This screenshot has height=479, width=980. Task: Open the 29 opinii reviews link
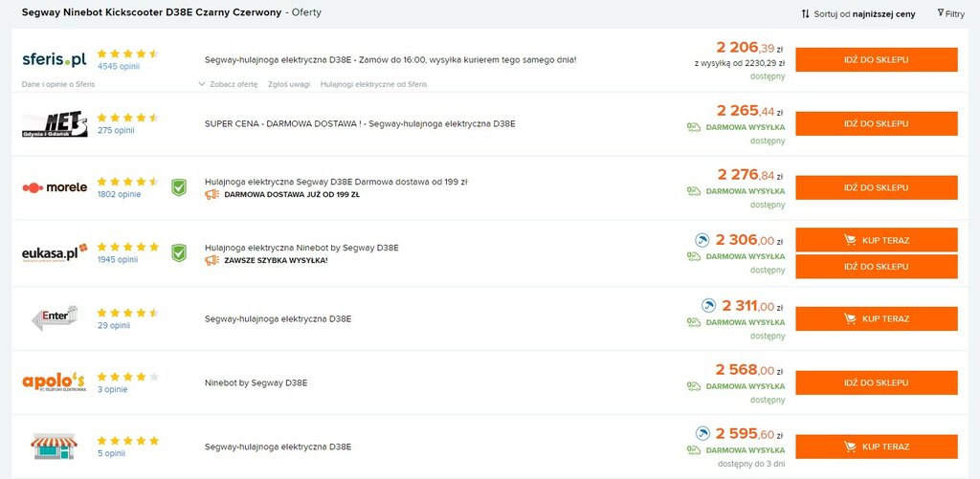point(113,325)
